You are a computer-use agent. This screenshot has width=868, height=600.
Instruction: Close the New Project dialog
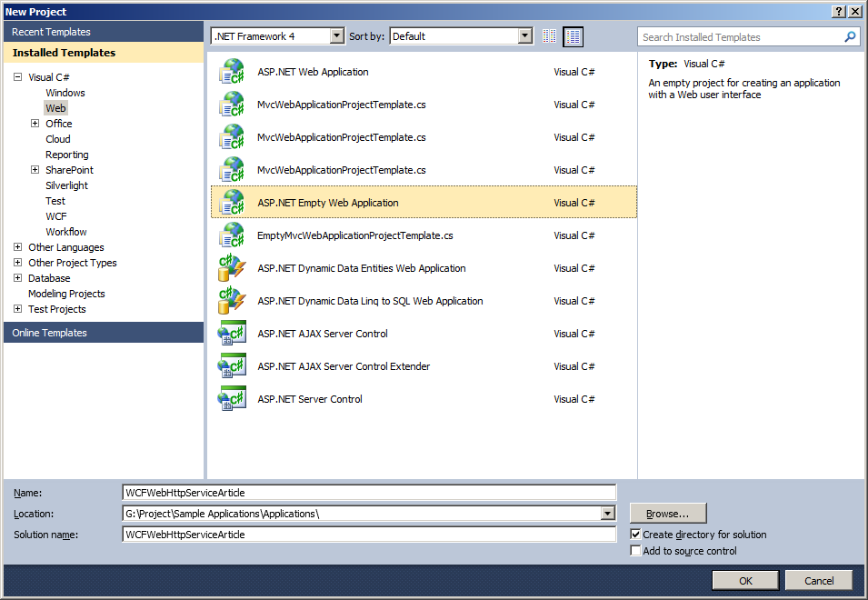tap(854, 12)
